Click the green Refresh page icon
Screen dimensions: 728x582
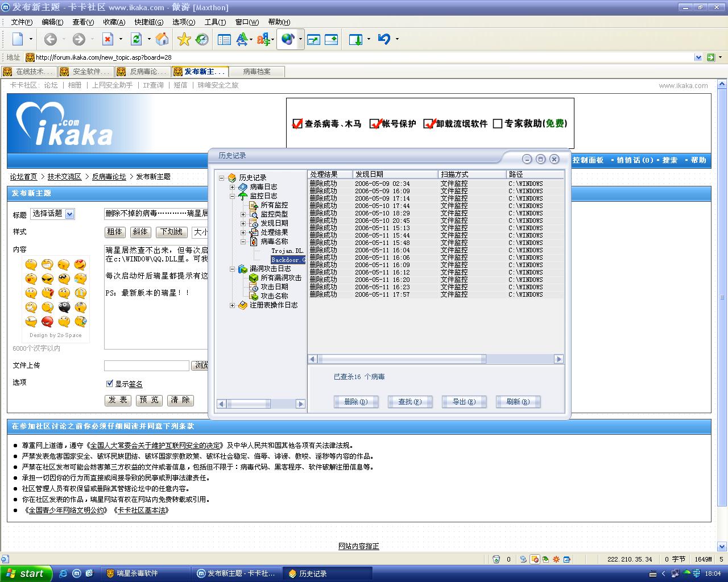click(136, 39)
